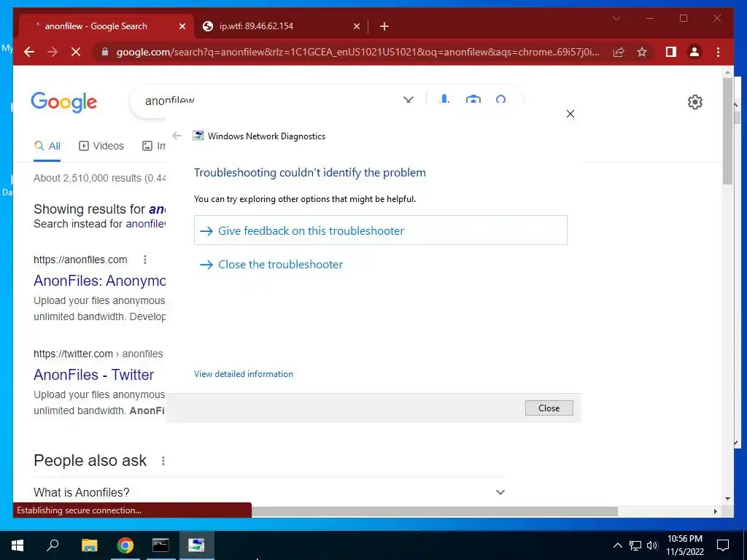Open Chrome profile menu
Screen dimensions: 747x560
tap(694, 52)
